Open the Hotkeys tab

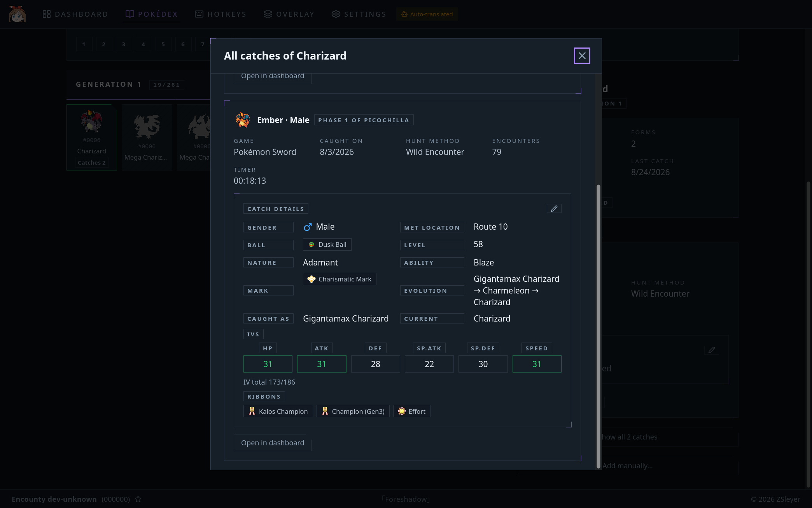[x=220, y=14]
